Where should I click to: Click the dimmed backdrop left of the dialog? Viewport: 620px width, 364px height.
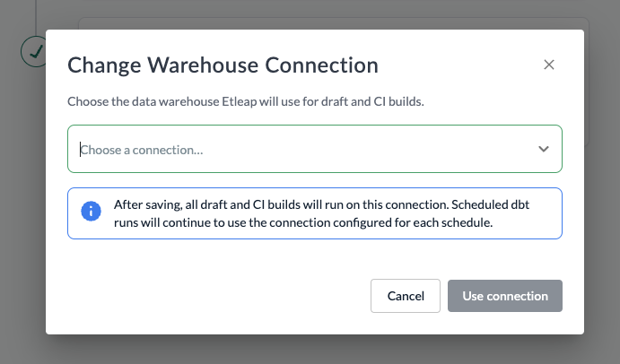point(22,197)
